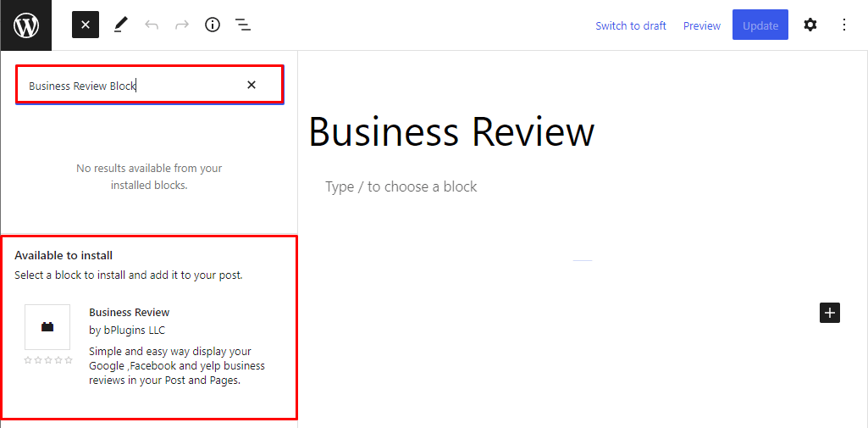Select the pencil Tools icon
The image size is (868, 428).
coord(121,25)
